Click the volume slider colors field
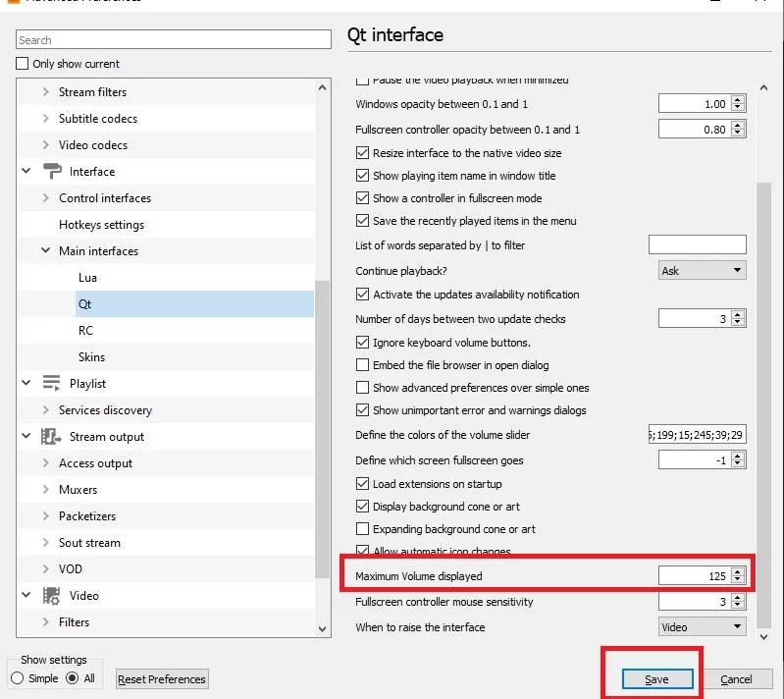Viewport: 784px width, 699px height. pyautogui.click(x=697, y=434)
